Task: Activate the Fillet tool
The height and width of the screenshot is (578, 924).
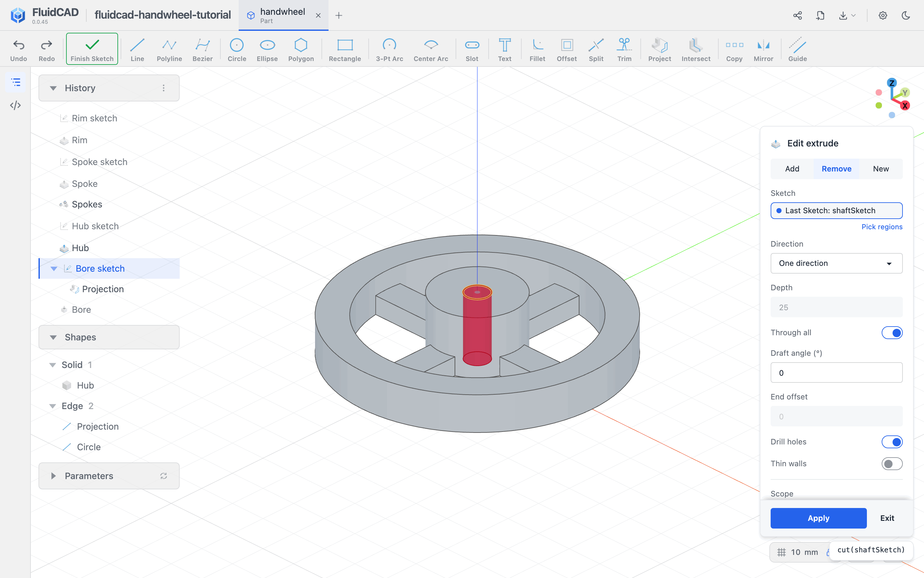Action: click(537, 50)
